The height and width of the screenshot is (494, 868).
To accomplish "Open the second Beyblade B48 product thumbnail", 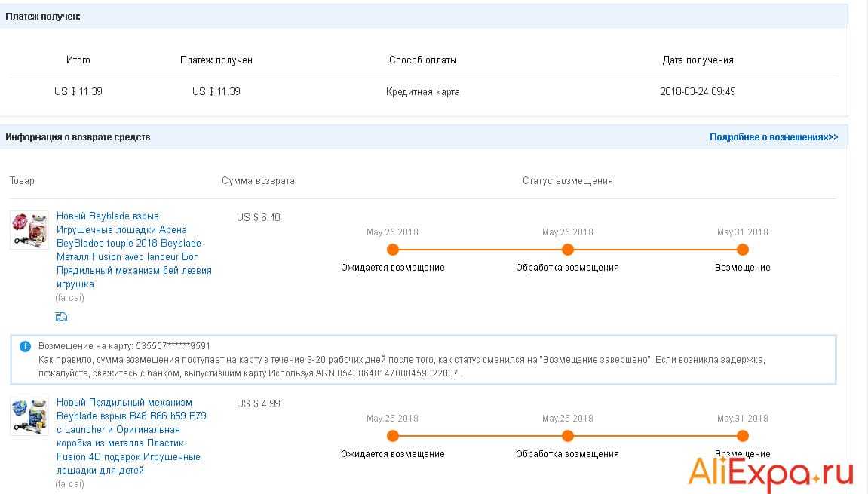I will [29, 416].
